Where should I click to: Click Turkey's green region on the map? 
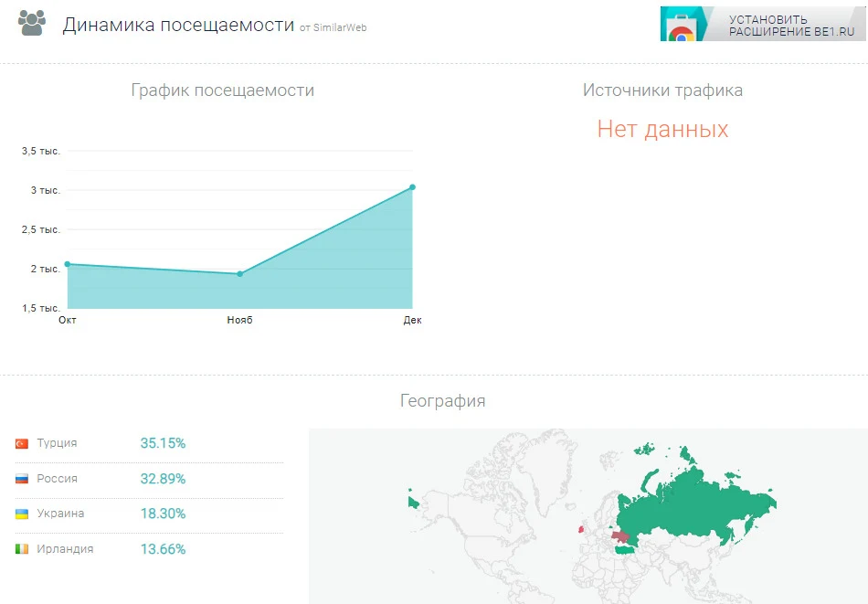pos(627,549)
